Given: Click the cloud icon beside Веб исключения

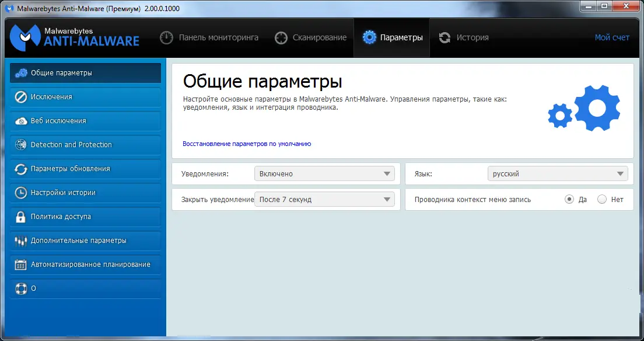Looking at the screenshot, I should point(21,121).
